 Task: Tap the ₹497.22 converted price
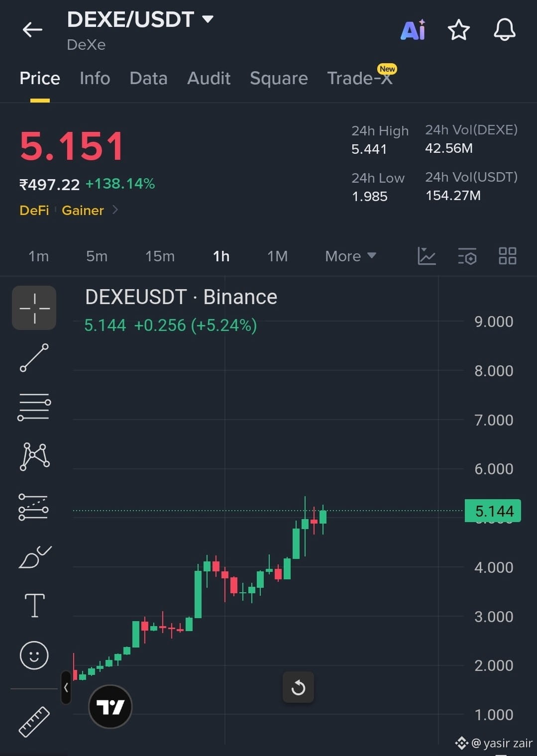coord(49,185)
